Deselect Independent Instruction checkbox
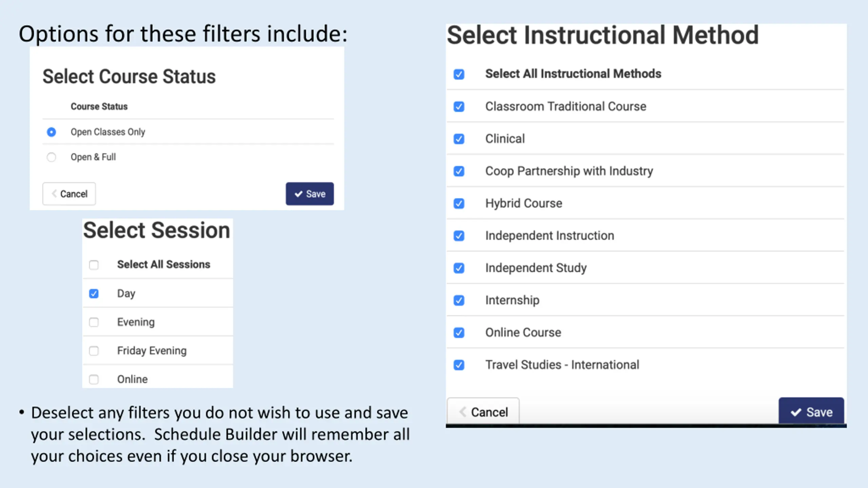The image size is (868, 488). coord(459,236)
